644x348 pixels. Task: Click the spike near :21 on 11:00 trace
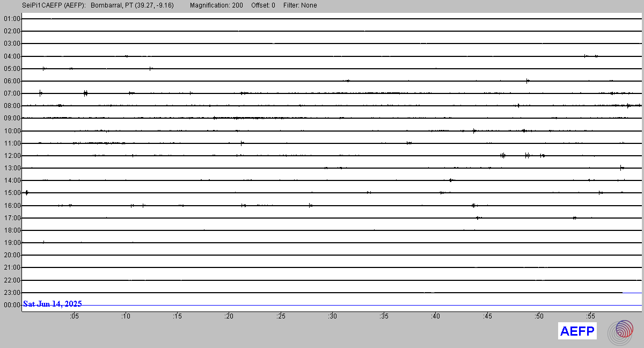pos(242,143)
